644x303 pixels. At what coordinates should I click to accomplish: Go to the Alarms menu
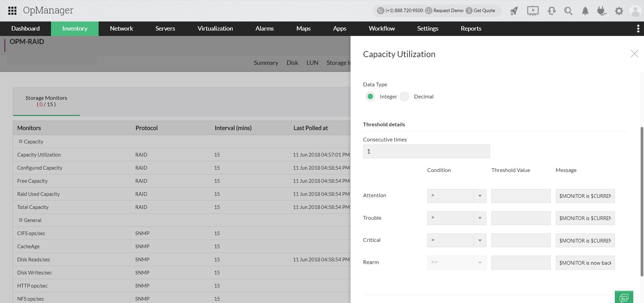point(264,29)
